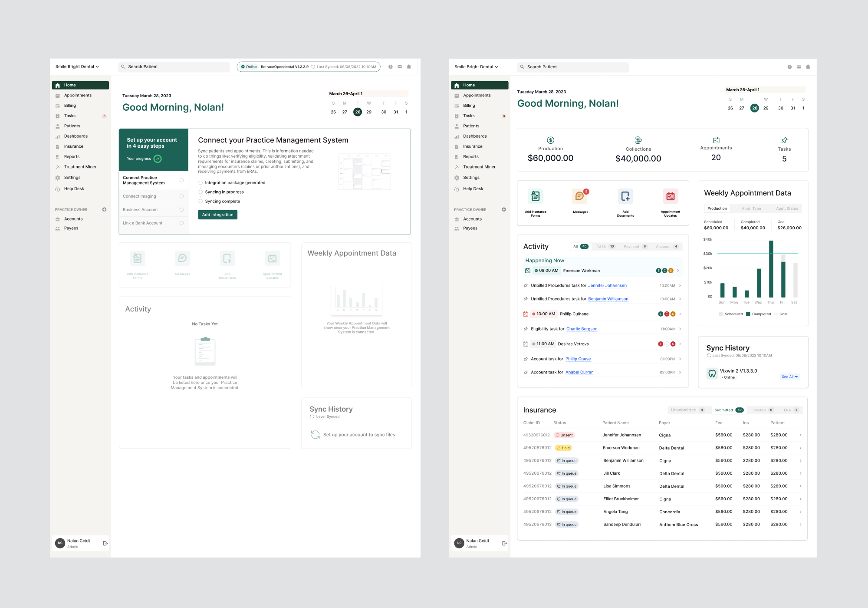The height and width of the screenshot is (608, 868).
Task: Toggle the Link a Bank Account step circle
Action: (x=181, y=223)
